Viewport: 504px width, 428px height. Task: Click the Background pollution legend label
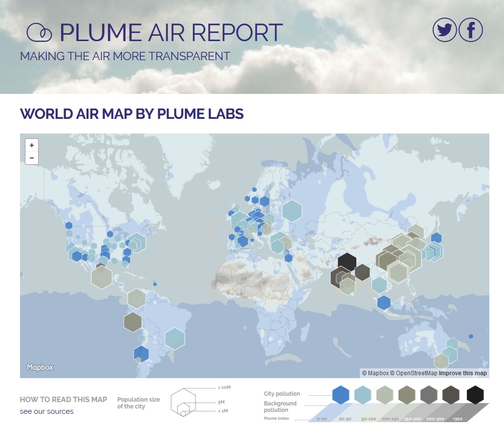(280, 406)
